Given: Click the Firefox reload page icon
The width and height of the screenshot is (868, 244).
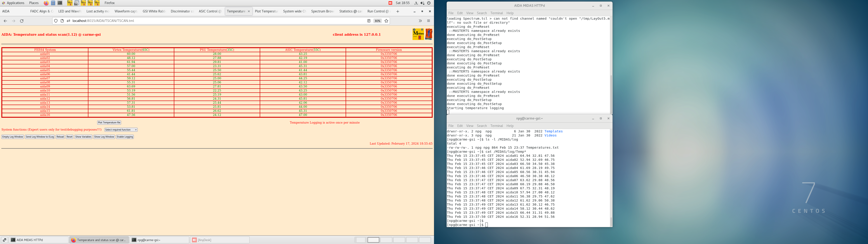Looking at the screenshot, I should (x=22, y=21).
